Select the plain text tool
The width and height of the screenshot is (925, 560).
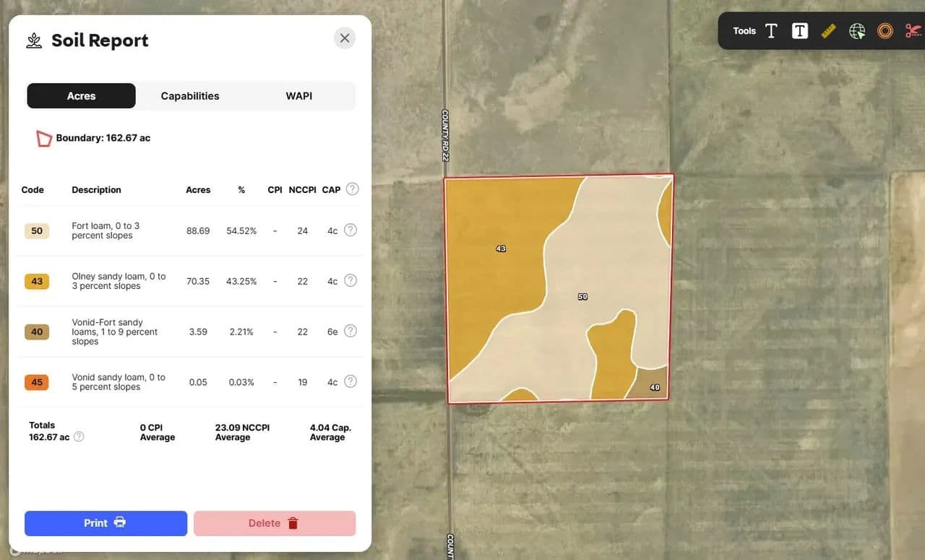coord(771,31)
